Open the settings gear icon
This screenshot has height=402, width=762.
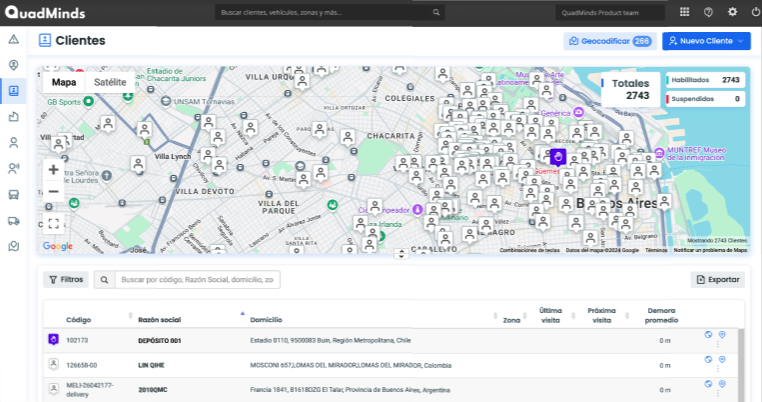pos(732,12)
